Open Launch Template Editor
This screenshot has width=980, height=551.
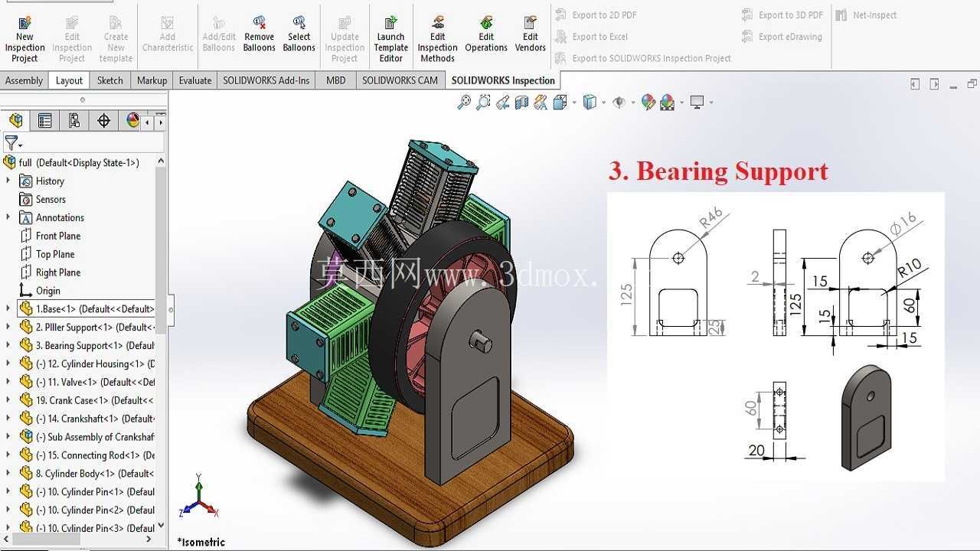pyautogui.click(x=391, y=38)
